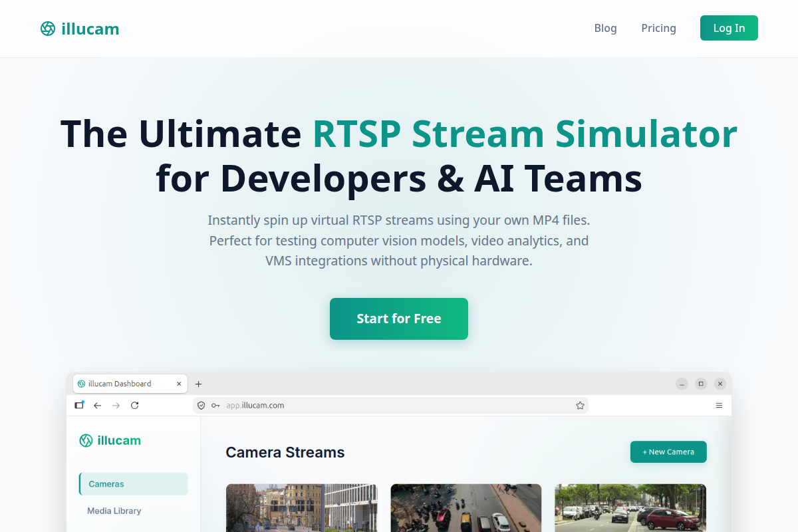This screenshot has height=532, width=798.
Task: Toggle the browser sidebar panel icon
Action: (x=80, y=405)
